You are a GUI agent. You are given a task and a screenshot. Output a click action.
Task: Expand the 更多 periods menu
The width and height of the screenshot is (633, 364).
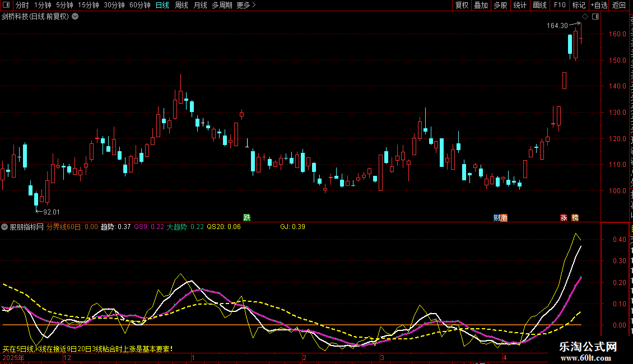click(x=246, y=5)
